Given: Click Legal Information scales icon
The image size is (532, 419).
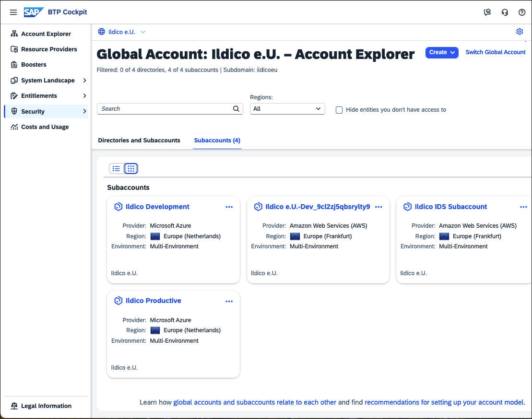Looking at the screenshot, I should tap(14, 406).
